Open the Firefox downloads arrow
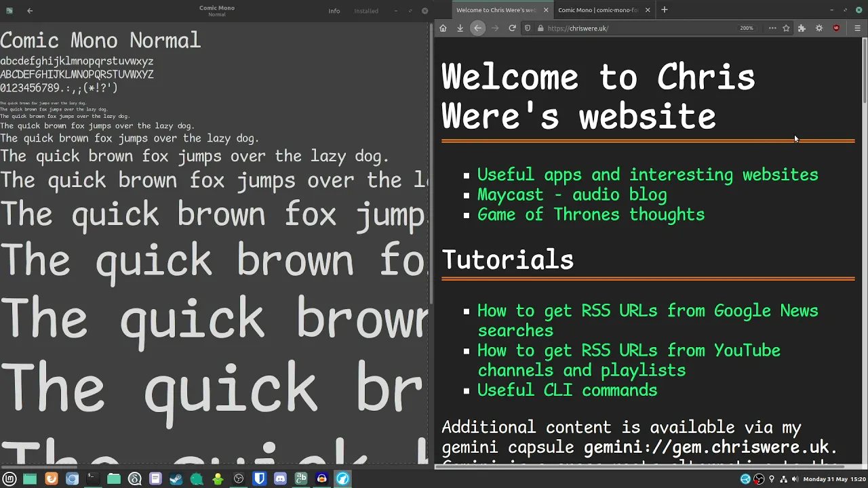Image resolution: width=868 pixels, height=488 pixels. [460, 28]
